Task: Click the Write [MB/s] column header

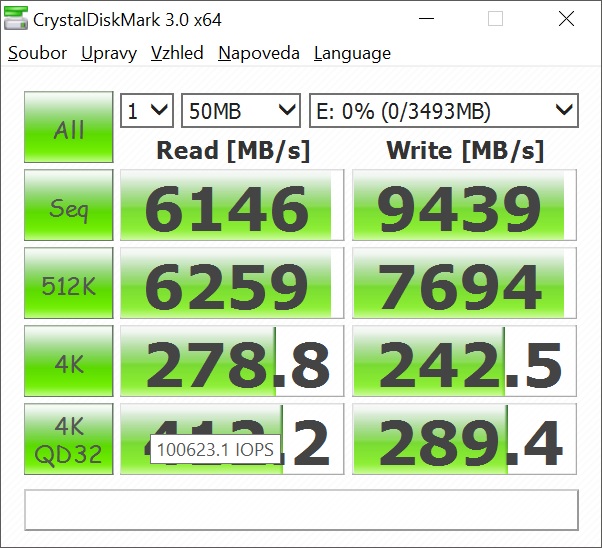Action: tap(465, 151)
